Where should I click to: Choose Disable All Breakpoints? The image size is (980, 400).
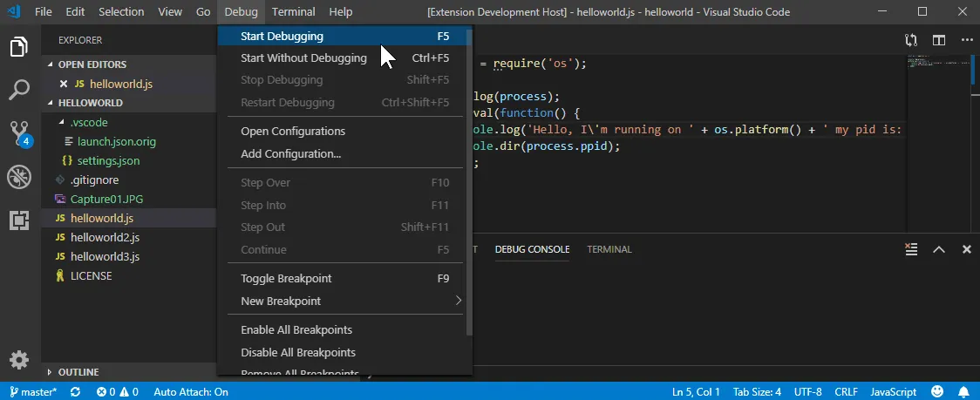344,352
